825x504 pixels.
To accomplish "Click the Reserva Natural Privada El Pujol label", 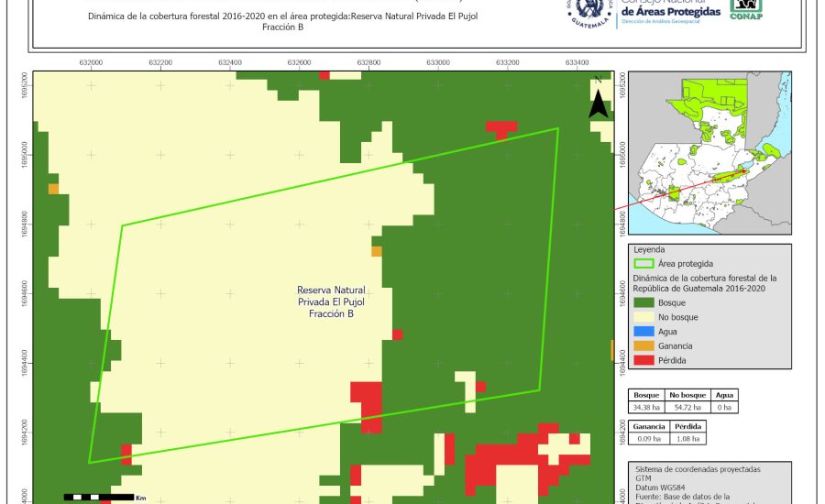I will [x=331, y=301].
